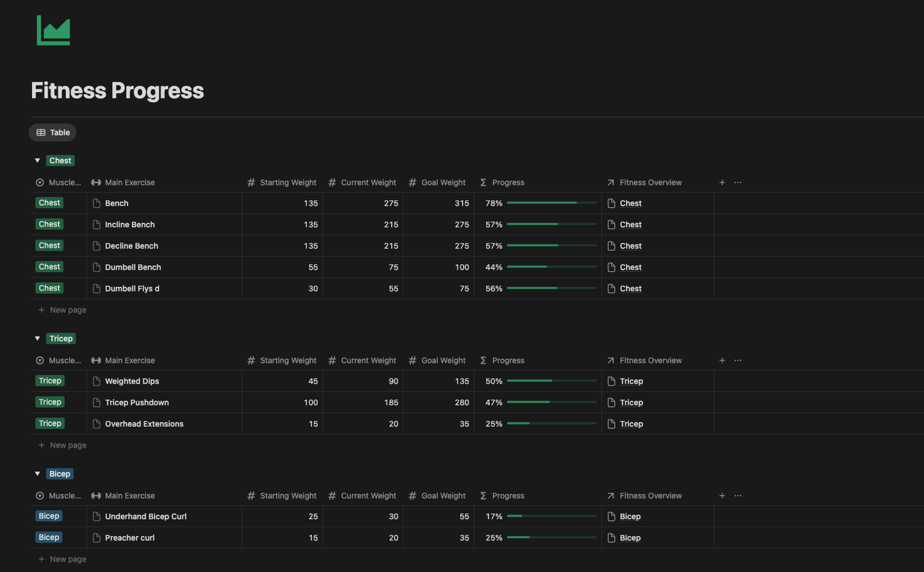The image size is (924, 572).
Task: Click the hash icon for Starting Weight in Bicep group
Action: click(x=251, y=496)
